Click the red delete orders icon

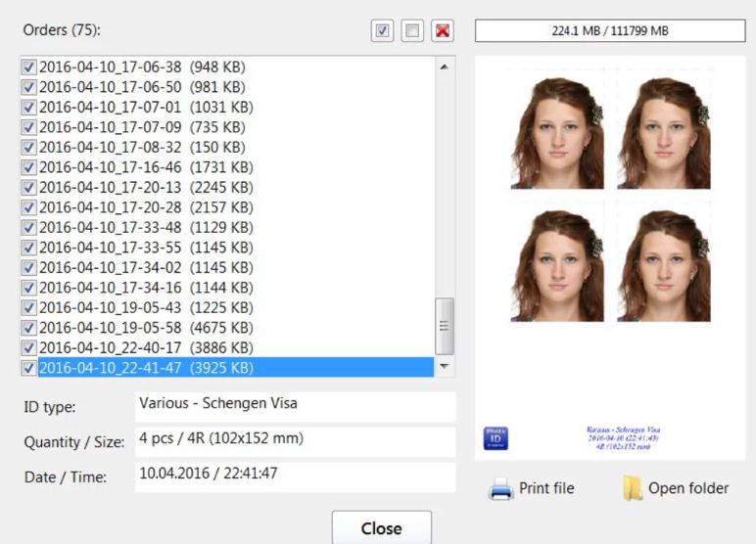click(x=442, y=31)
